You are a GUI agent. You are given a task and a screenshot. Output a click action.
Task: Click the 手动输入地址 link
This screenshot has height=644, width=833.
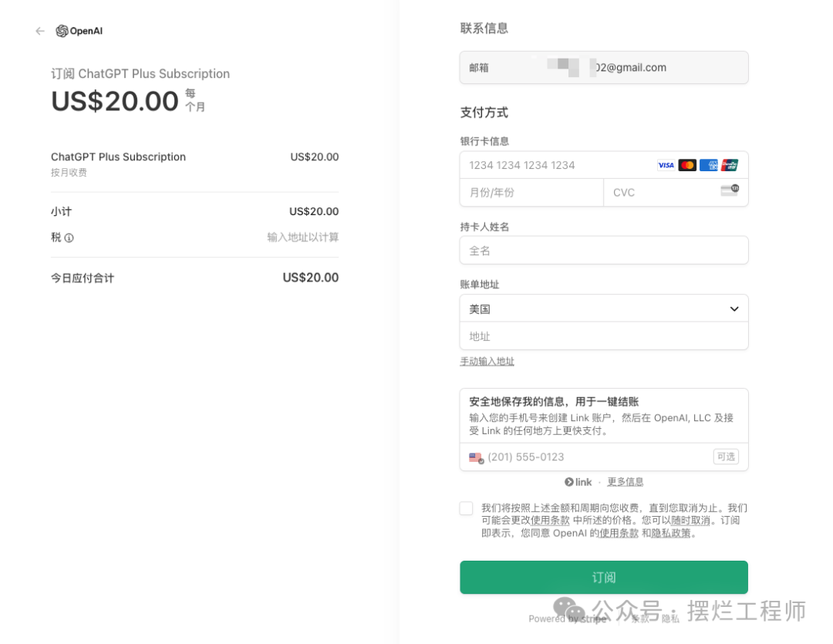point(487,361)
